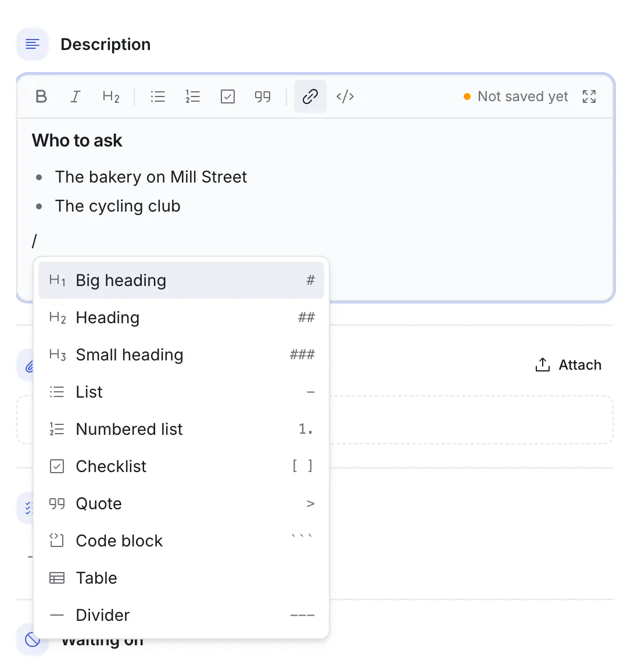Viewport: 638px width, 672px height.
Task: Insert a bulleted list from the toolbar
Action: [157, 96]
